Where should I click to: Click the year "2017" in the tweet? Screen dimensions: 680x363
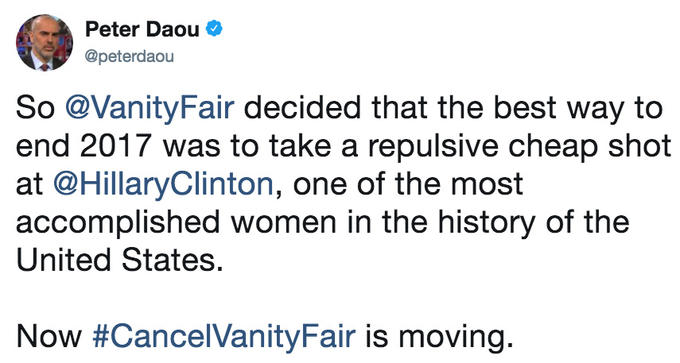pos(115,146)
